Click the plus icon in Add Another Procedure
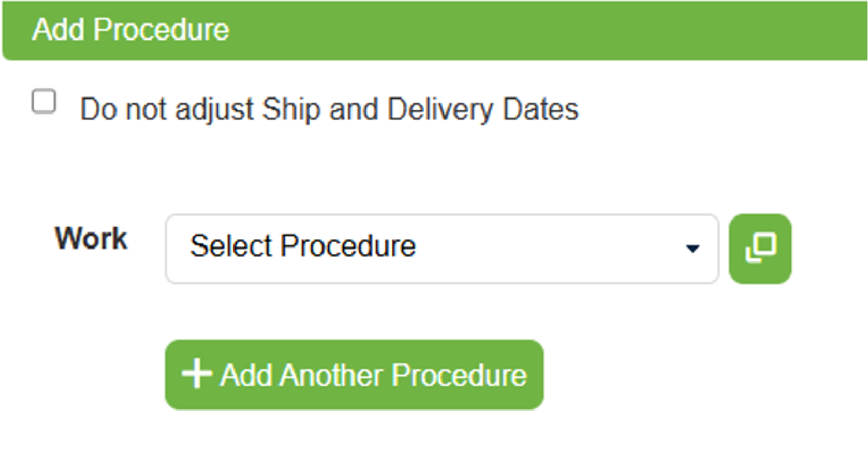The width and height of the screenshot is (868, 464). pyautogui.click(x=197, y=374)
